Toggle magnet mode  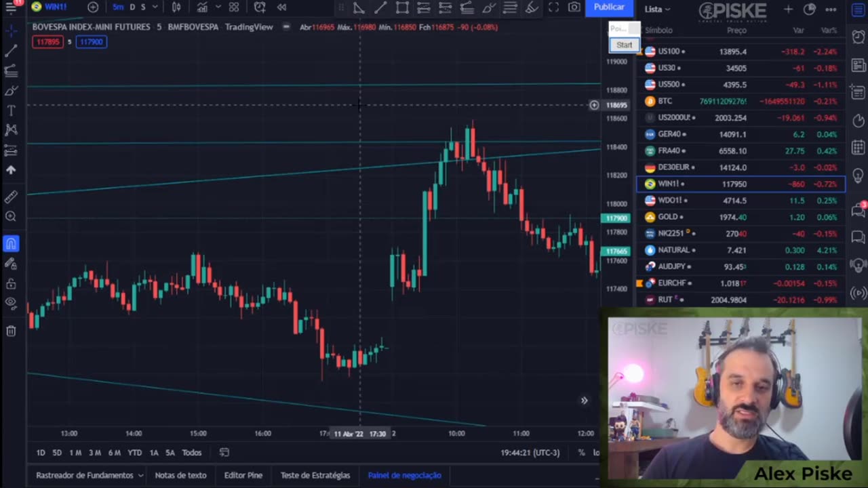11,244
